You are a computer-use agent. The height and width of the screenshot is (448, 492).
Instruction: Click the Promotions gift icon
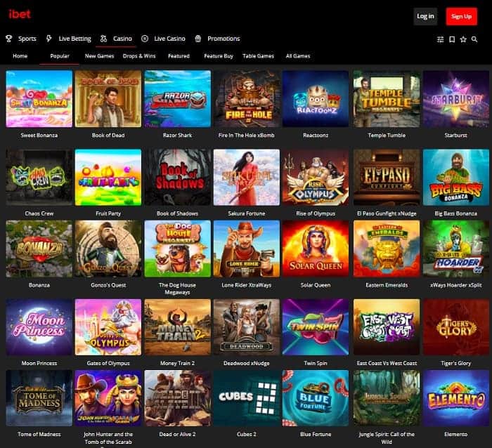tap(198, 39)
